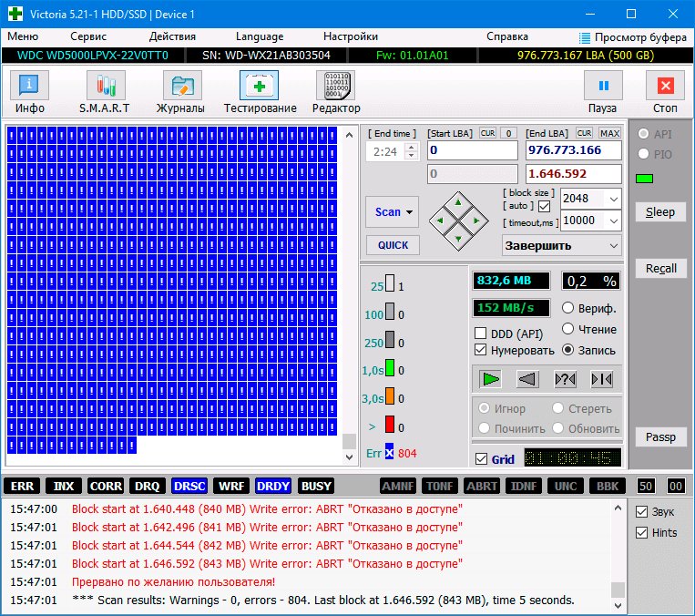The height and width of the screenshot is (616, 695).
Task: Open the timeout 10000 ms dropdown
Action: (x=613, y=221)
